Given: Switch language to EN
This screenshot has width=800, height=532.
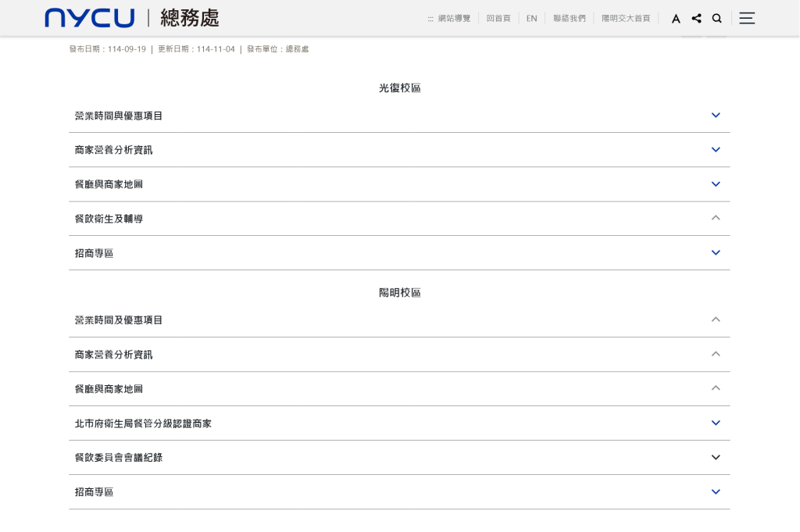Looking at the screenshot, I should [531, 18].
